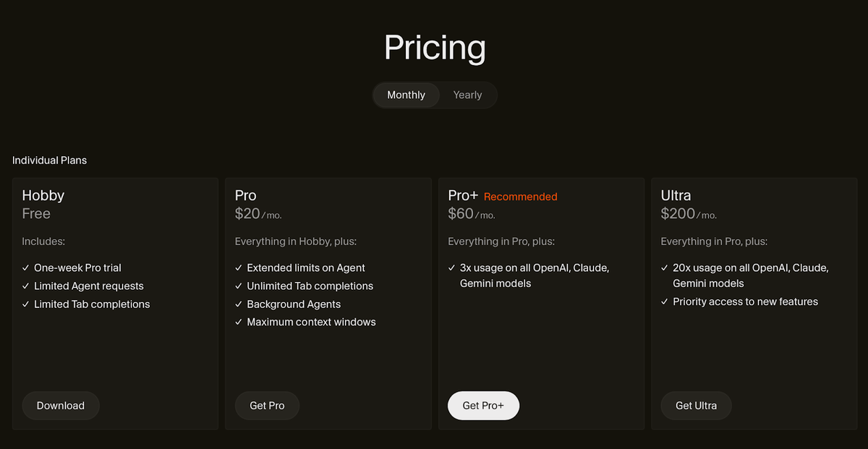Image resolution: width=868 pixels, height=449 pixels.
Task: Switch billing to Yearly
Action: [467, 95]
